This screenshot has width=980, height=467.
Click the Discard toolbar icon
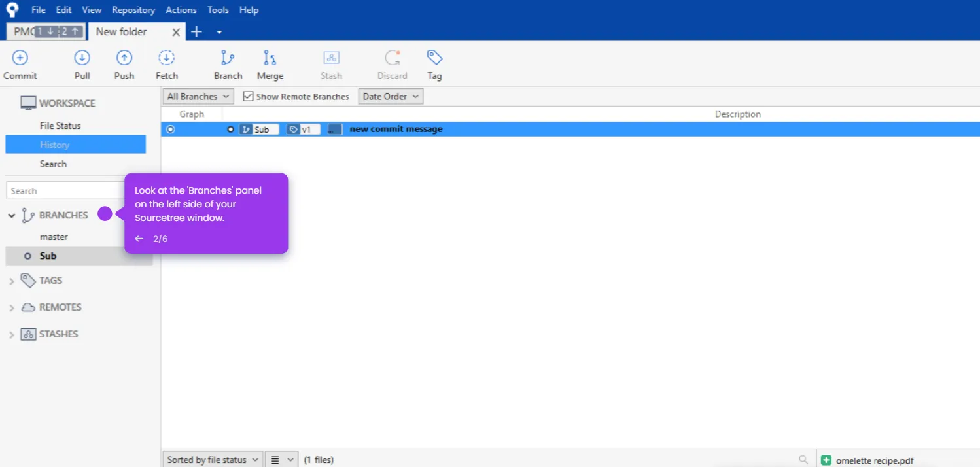coord(393,58)
